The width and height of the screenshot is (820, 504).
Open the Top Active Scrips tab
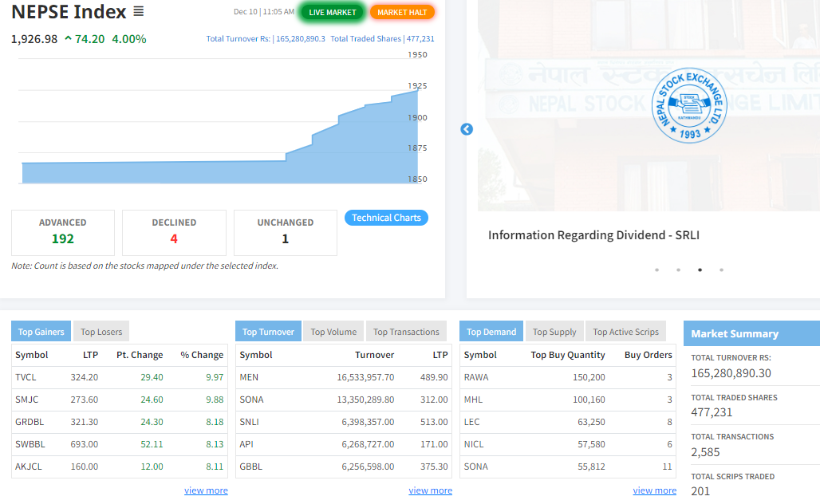click(625, 332)
